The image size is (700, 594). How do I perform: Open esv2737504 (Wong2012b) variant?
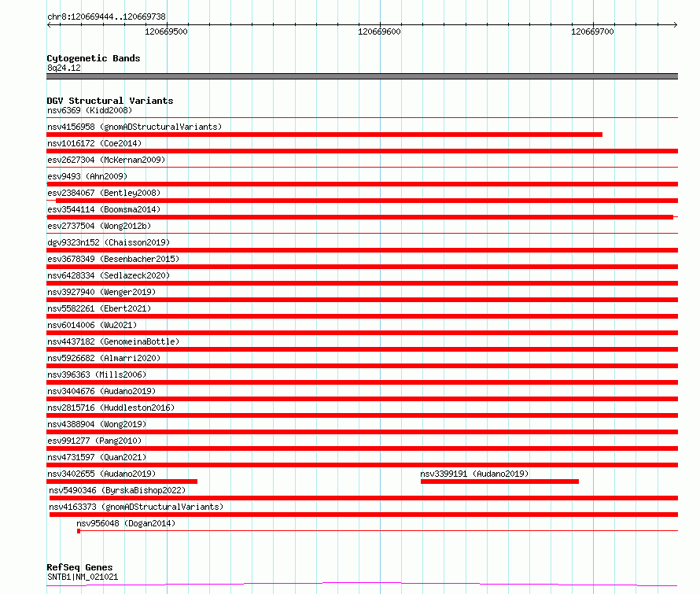pos(99,226)
